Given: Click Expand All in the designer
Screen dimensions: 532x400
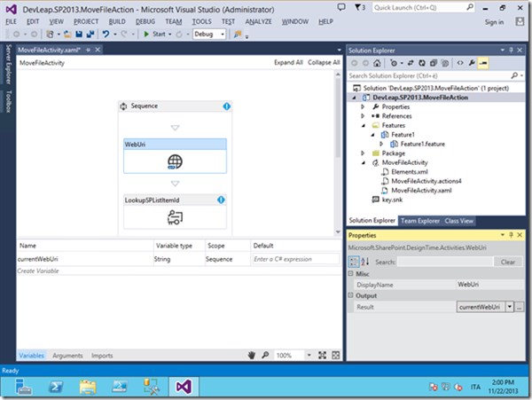Looking at the screenshot, I should point(288,62).
